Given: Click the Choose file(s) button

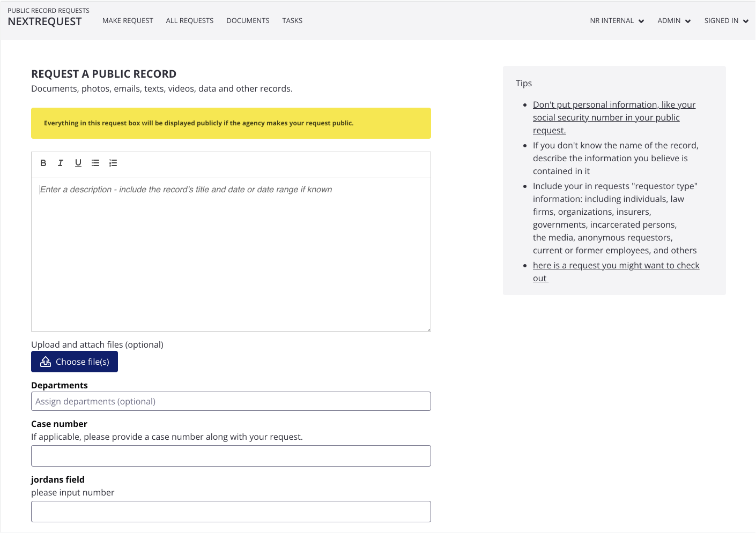Looking at the screenshot, I should click(x=75, y=362).
